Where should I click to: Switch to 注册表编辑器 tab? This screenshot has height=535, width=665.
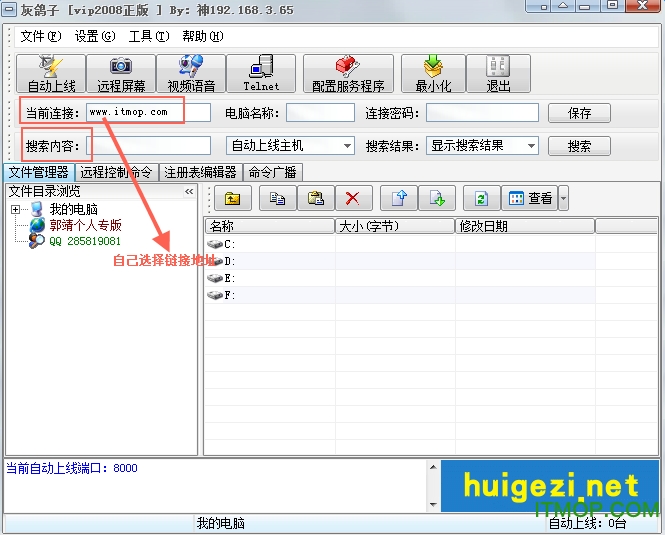tap(200, 172)
